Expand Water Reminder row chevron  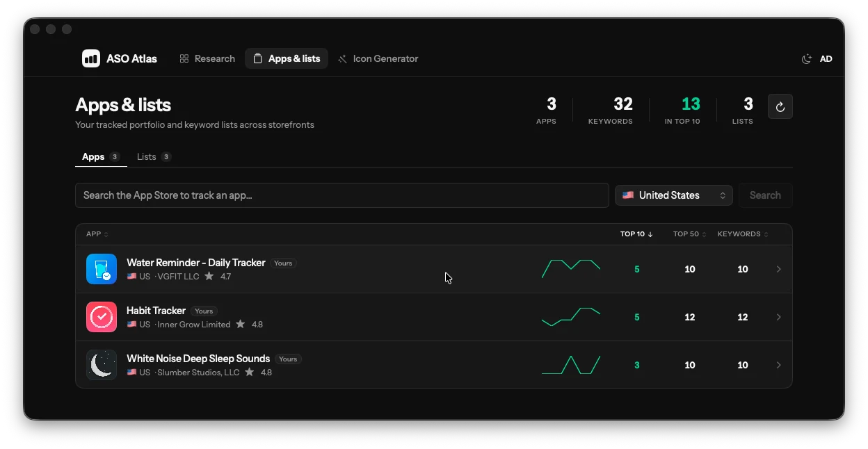tap(778, 269)
